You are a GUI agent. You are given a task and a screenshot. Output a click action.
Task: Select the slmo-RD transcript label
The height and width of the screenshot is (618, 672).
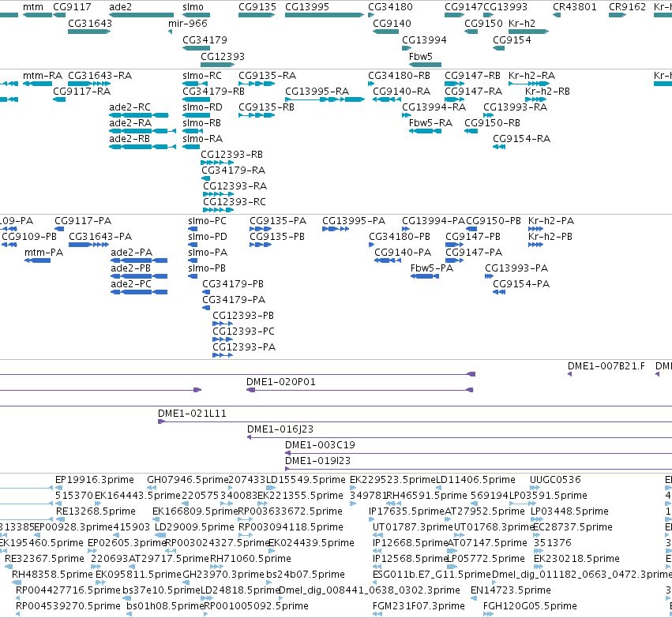click(x=202, y=107)
